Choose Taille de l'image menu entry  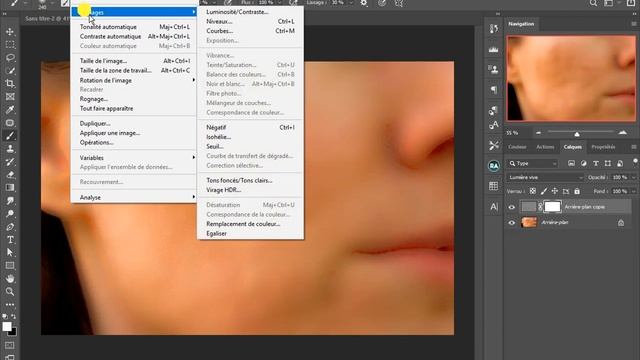point(133,61)
